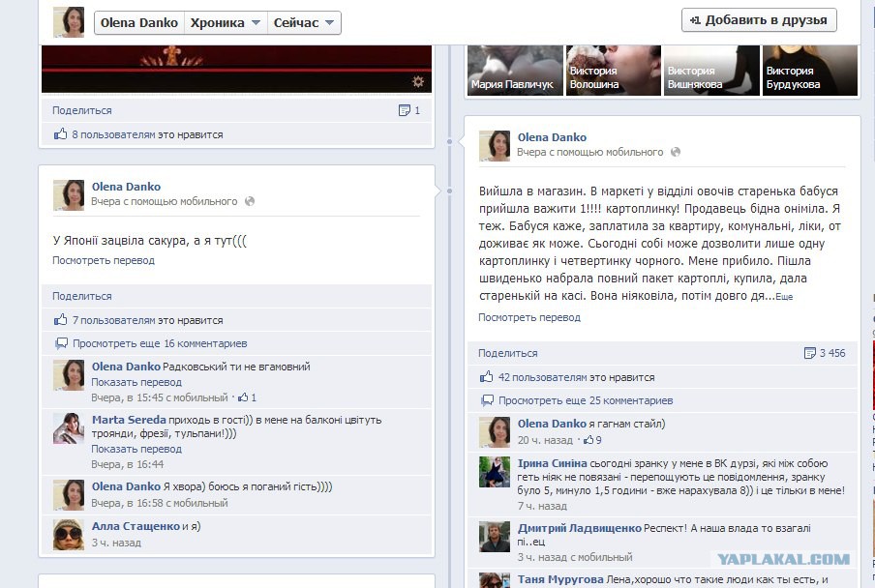Click globe privacy icon on sakura post
The height and width of the screenshot is (588, 875).
click(x=250, y=201)
